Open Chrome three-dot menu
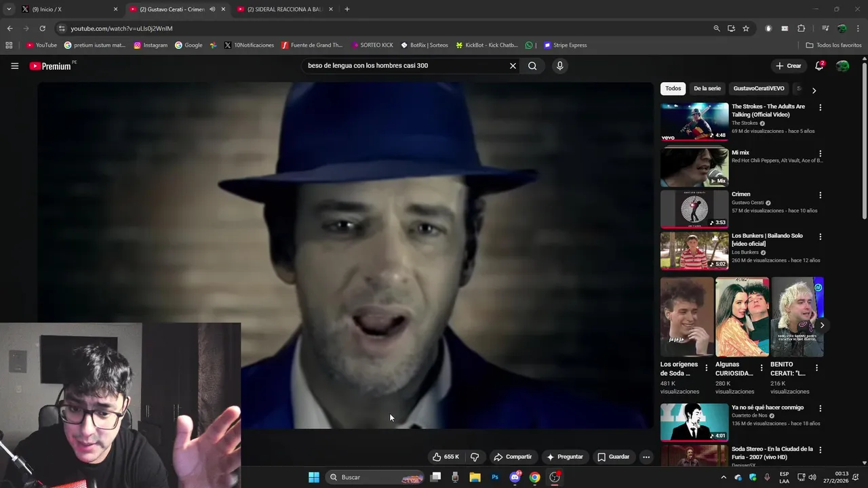This screenshot has width=868, height=488. tap(859, 28)
